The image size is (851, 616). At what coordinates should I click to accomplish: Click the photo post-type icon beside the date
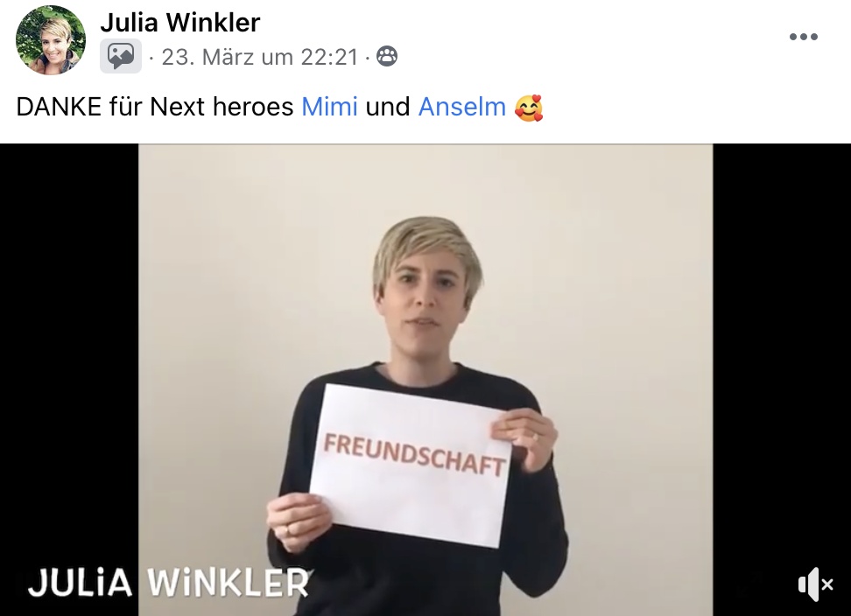[x=121, y=56]
